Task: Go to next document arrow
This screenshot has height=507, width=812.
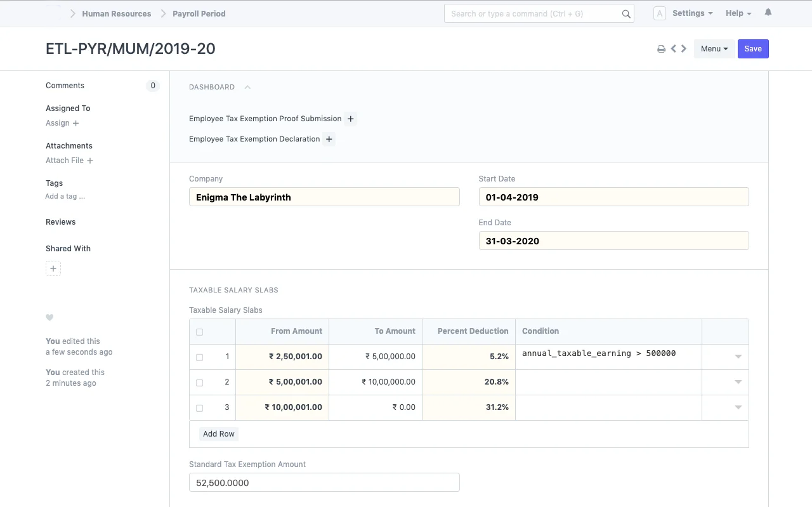Action: pos(684,49)
